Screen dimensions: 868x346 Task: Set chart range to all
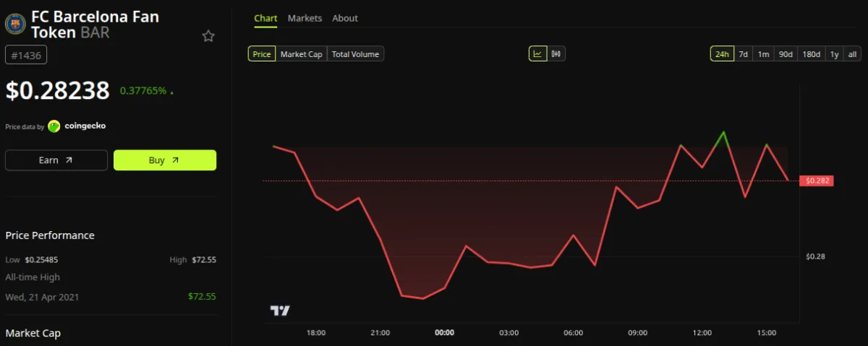pos(852,54)
